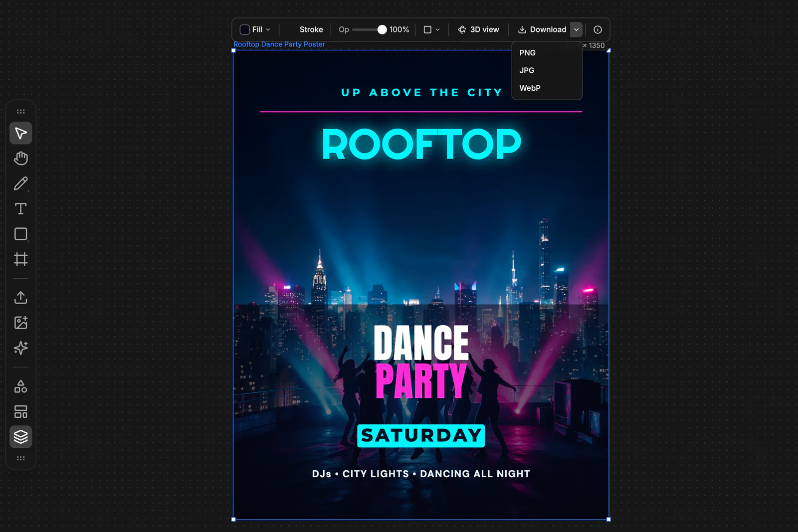
Task: Click the Add image icon
Action: tap(20, 323)
